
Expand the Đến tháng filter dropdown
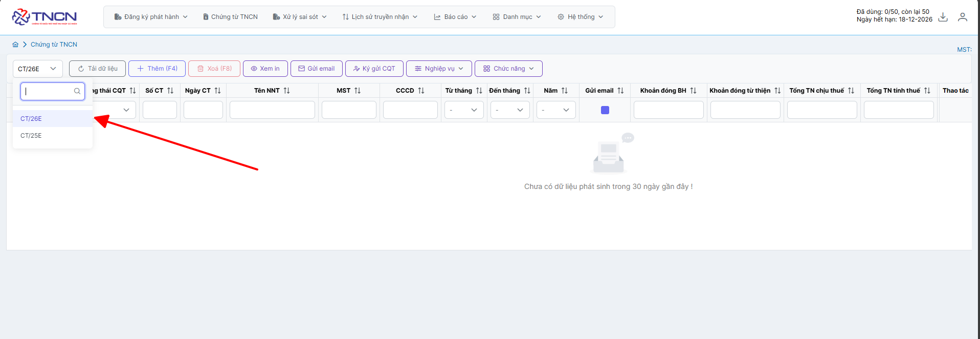point(510,110)
